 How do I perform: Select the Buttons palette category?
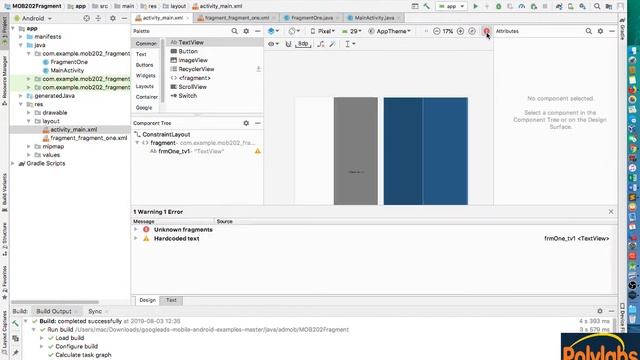(144, 65)
